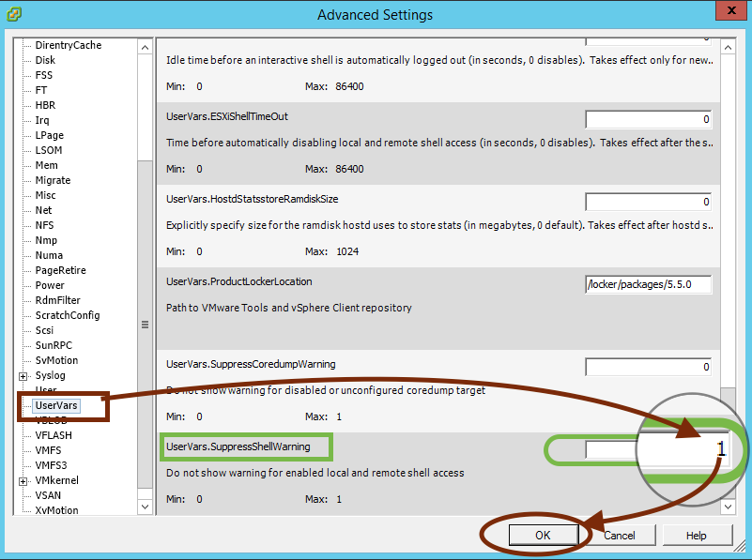
Task: Open the ScratchConfig category
Action: tap(67, 315)
